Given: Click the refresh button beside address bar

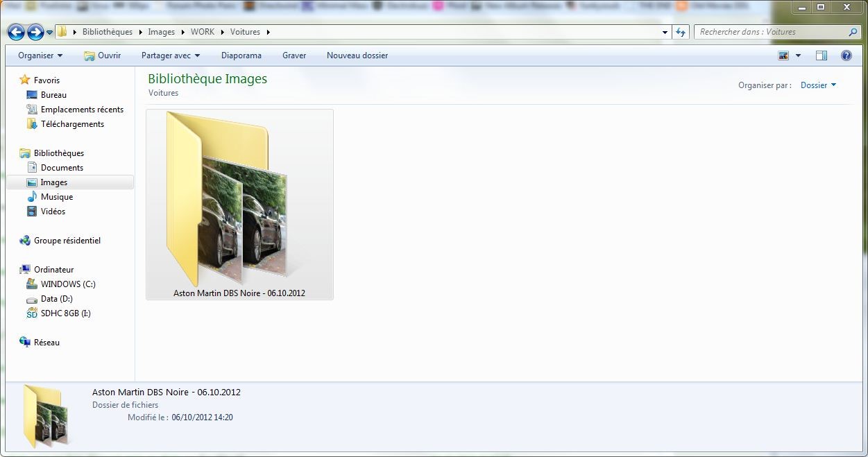Looking at the screenshot, I should 681,32.
